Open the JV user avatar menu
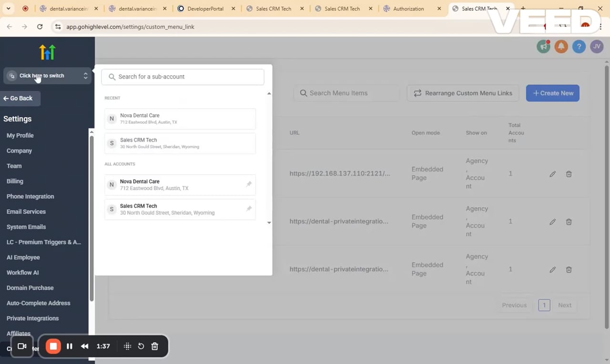610x364 pixels. pos(597,46)
